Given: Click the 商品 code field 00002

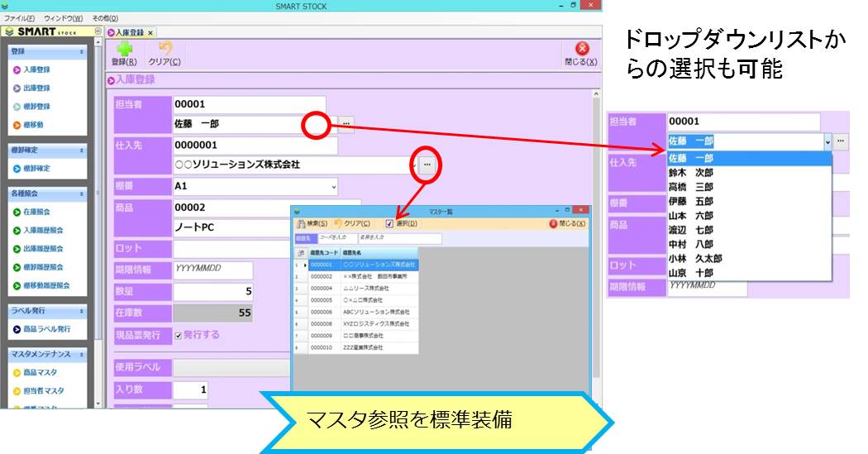Looking at the screenshot, I should point(267,208).
